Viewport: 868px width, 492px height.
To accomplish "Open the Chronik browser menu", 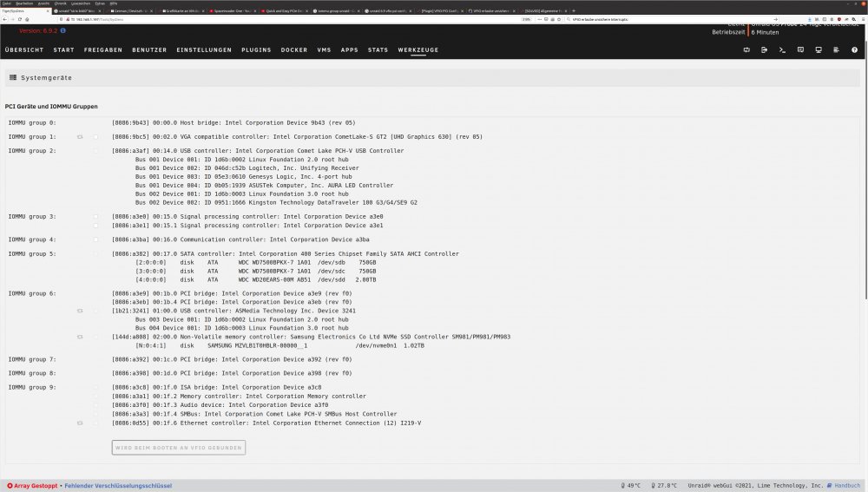I will pos(61,3).
